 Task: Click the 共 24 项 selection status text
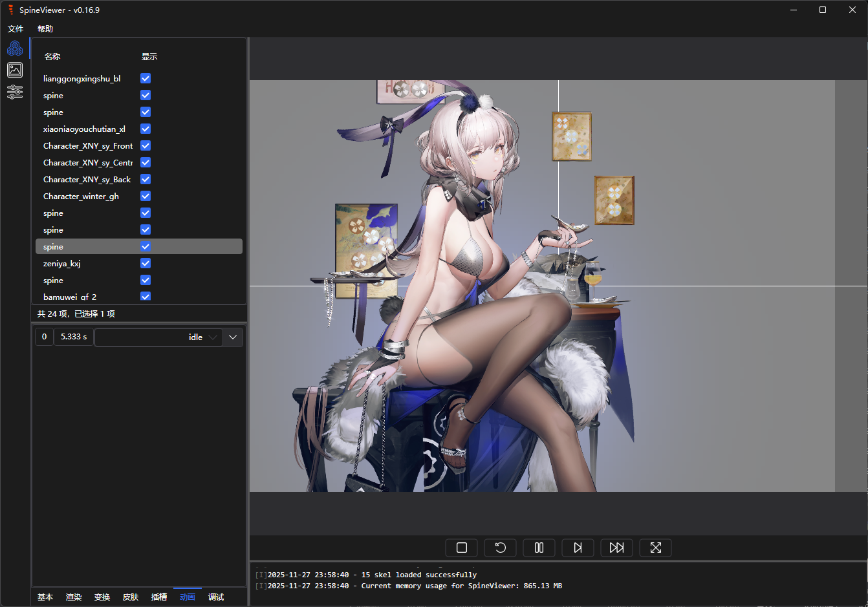tap(76, 314)
